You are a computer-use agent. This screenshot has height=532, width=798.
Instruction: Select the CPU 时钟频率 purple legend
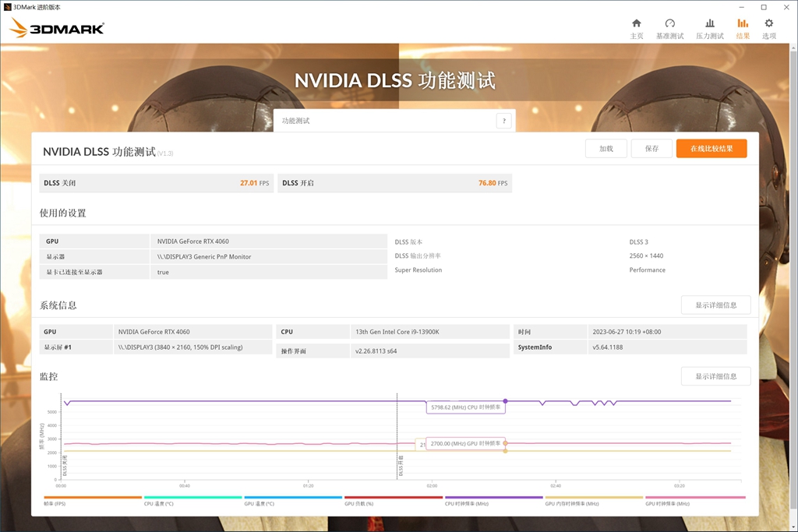(x=493, y=501)
